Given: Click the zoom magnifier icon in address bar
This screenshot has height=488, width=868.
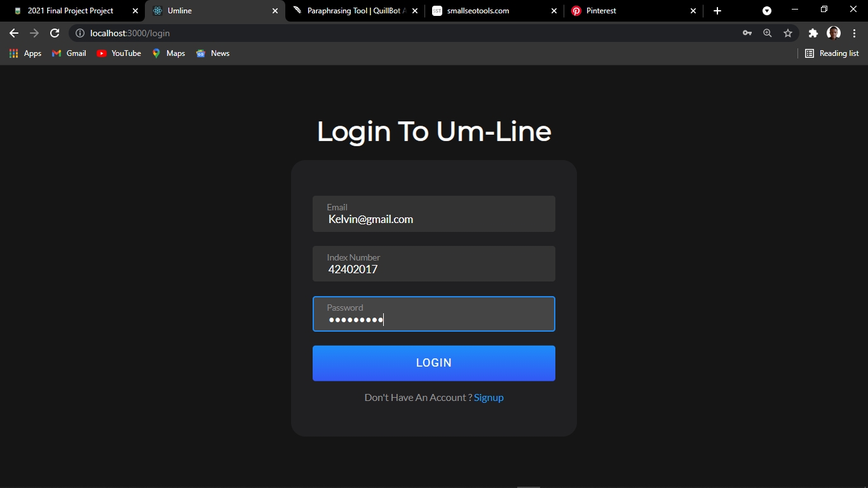Looking at the screenshot, I should [x=768, y=33].
